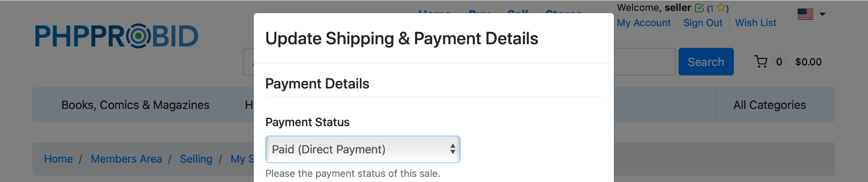Expand the language selector caret
Image resolution: width=868 pixels, height=182 pixels.
822,15
